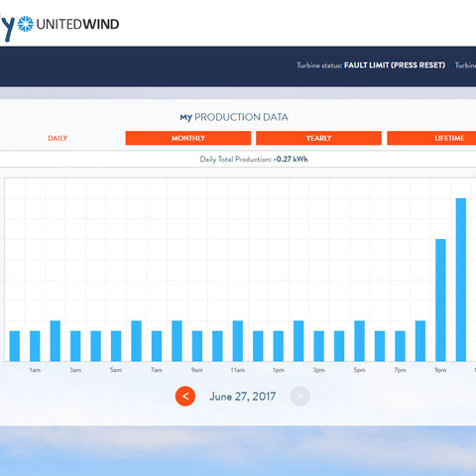476x476 pixels.
Task: Open the YEARLY production tab
Action: (x=318, y=138)
